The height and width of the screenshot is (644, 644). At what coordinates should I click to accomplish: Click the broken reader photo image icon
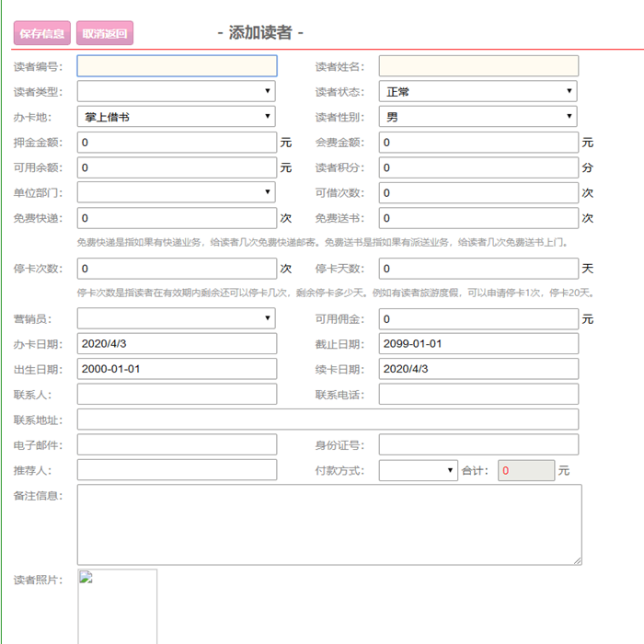click(x=86, y=577)
